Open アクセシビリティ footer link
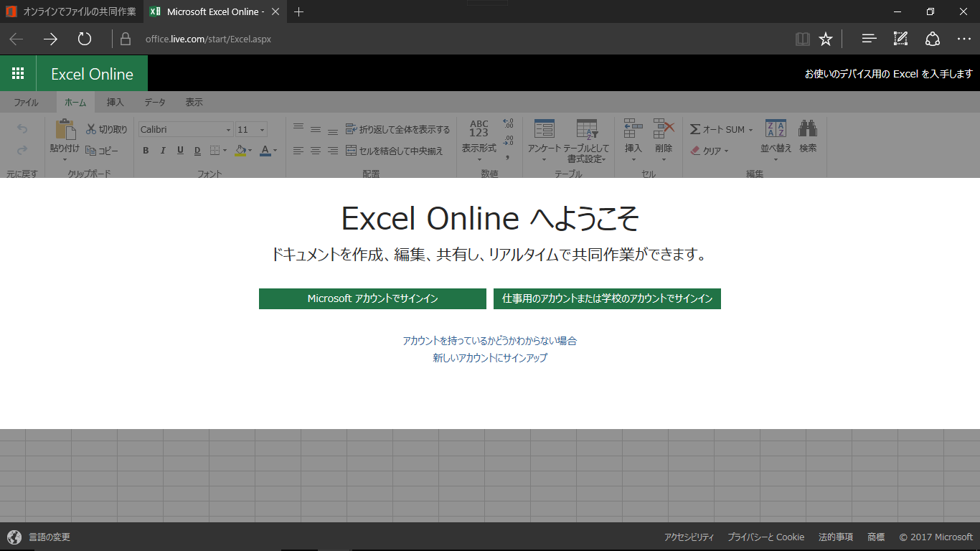Screen dimensions: 980x551 click(689, 537)
